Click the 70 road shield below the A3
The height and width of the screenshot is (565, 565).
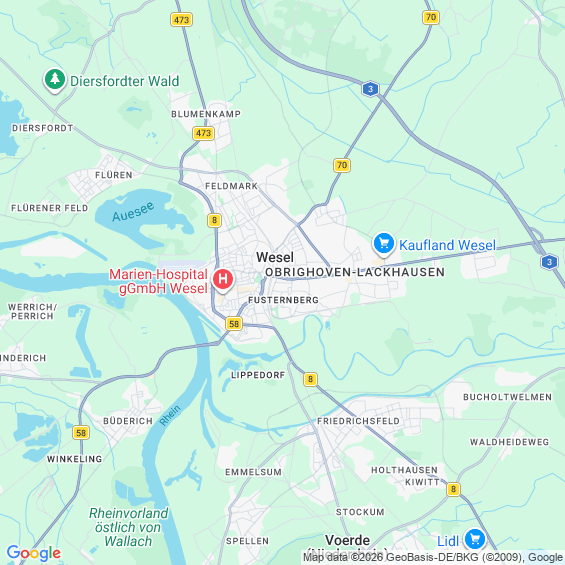[342, 165]
